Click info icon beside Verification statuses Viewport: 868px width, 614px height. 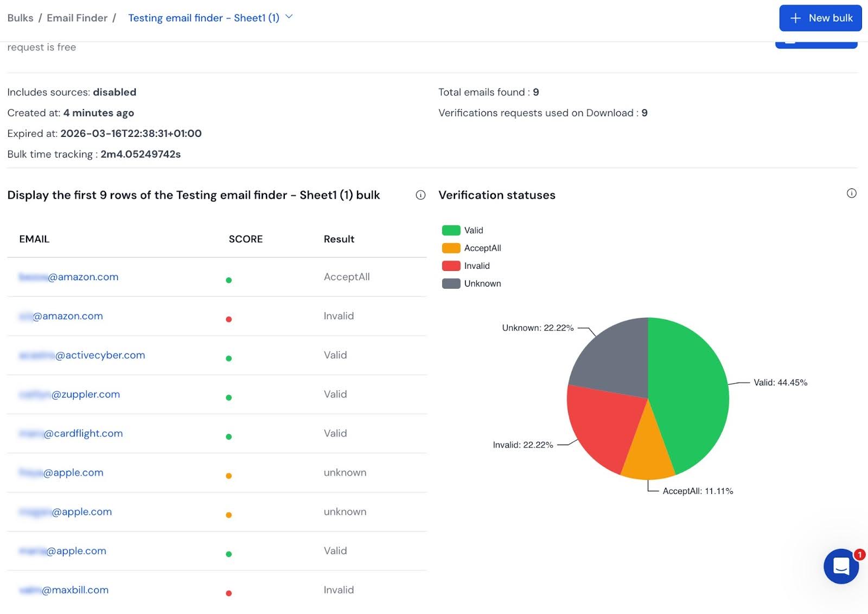[x=851, y=193]
